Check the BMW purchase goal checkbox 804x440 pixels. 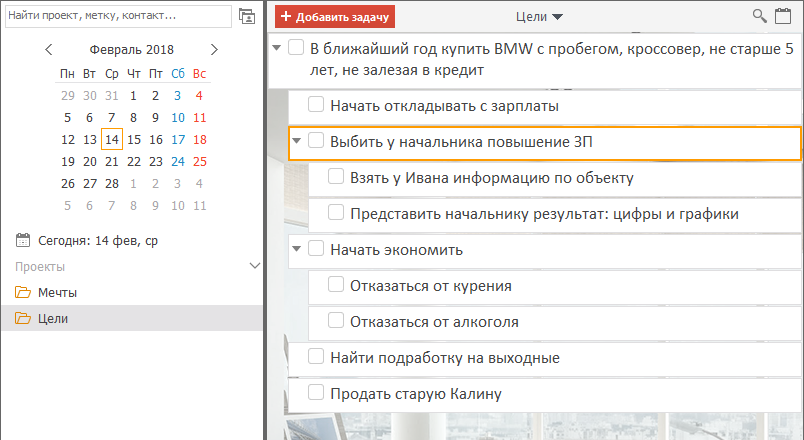pos(296,47)
